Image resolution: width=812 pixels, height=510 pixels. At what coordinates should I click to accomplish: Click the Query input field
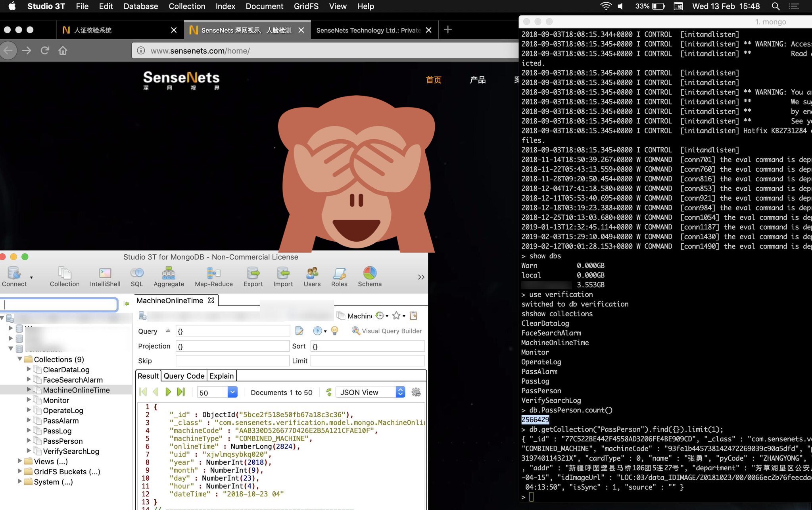pos(232,331)
